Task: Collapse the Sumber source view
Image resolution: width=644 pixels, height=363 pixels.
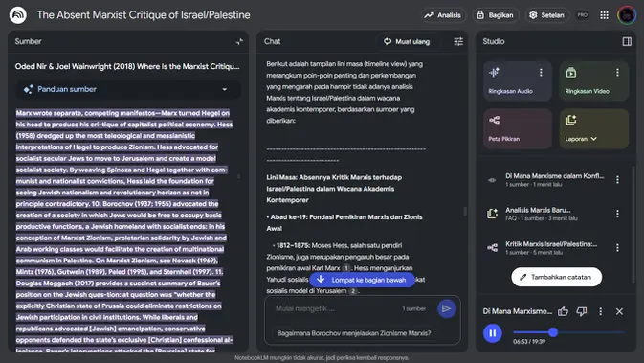Action: [x=239, y=41]
